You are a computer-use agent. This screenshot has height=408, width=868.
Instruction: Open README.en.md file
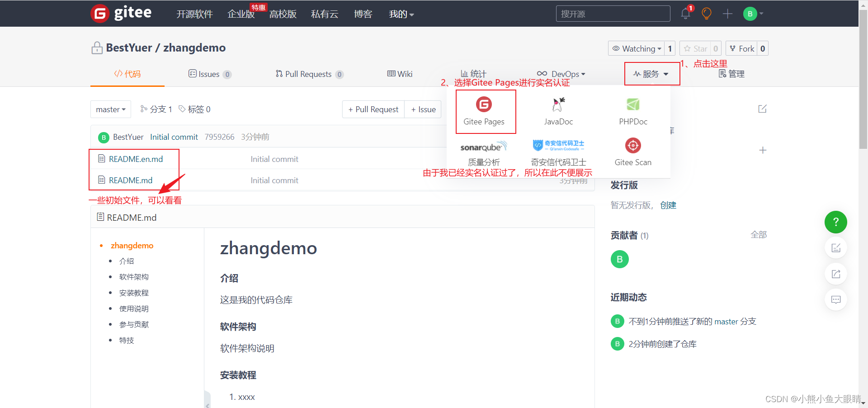coord(136,159)
